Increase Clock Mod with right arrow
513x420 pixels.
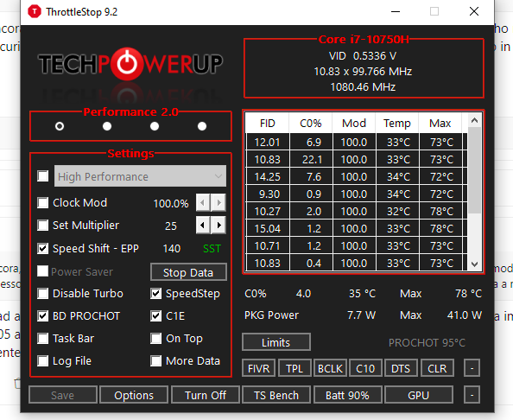218,202
